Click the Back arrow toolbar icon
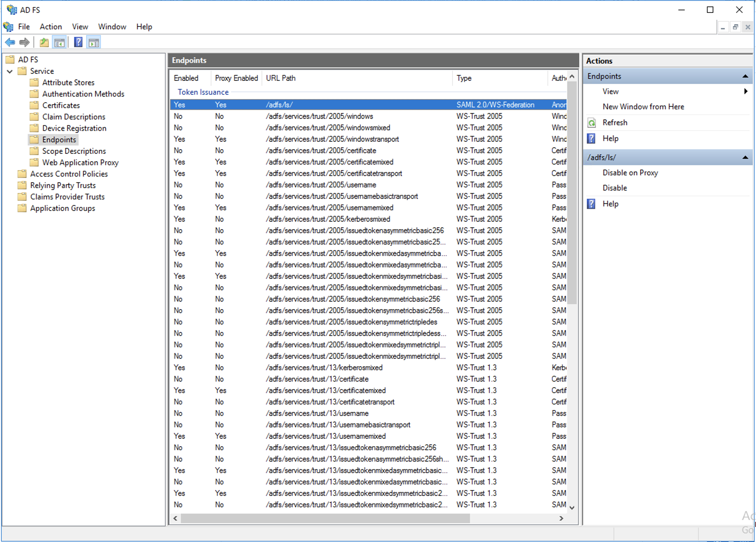Viewport: 756px width, 542px height. click(10, 42)
